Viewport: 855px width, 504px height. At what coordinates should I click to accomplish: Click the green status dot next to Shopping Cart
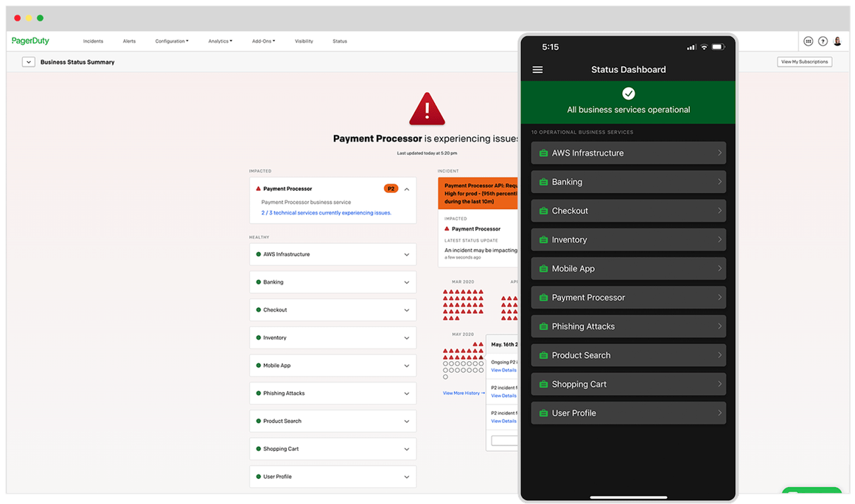pyautogui.click(x=259, y=448)
